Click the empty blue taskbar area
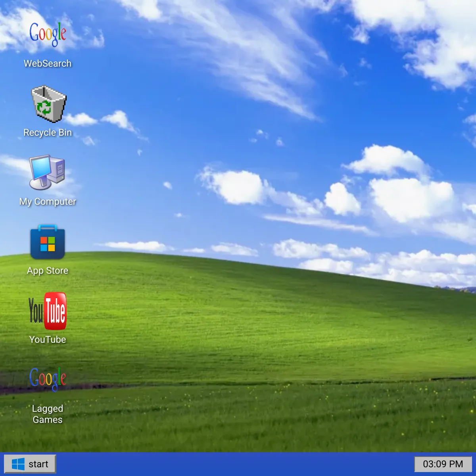This screenshot has width=476, height=476. [x=238, y=464]
